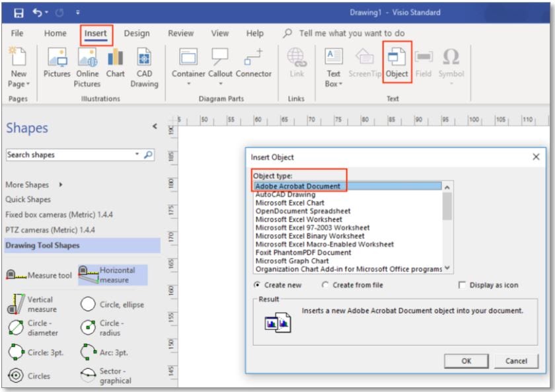Click the Text Box icon
Screen dimensions: 555x392
coord(334,57)
